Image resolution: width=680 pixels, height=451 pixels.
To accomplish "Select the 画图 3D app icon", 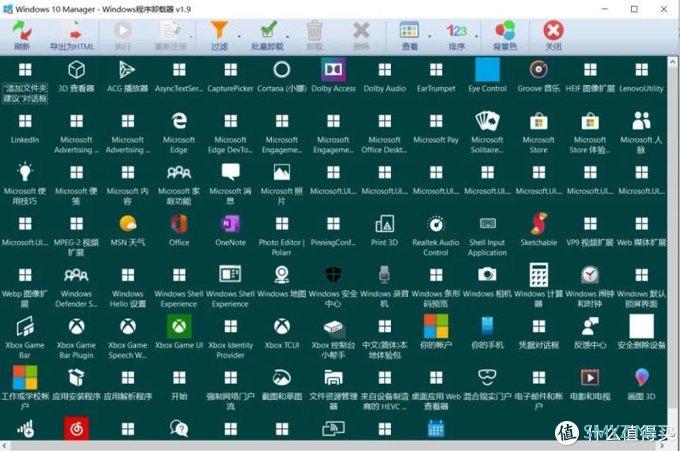I will click(641, 377).
